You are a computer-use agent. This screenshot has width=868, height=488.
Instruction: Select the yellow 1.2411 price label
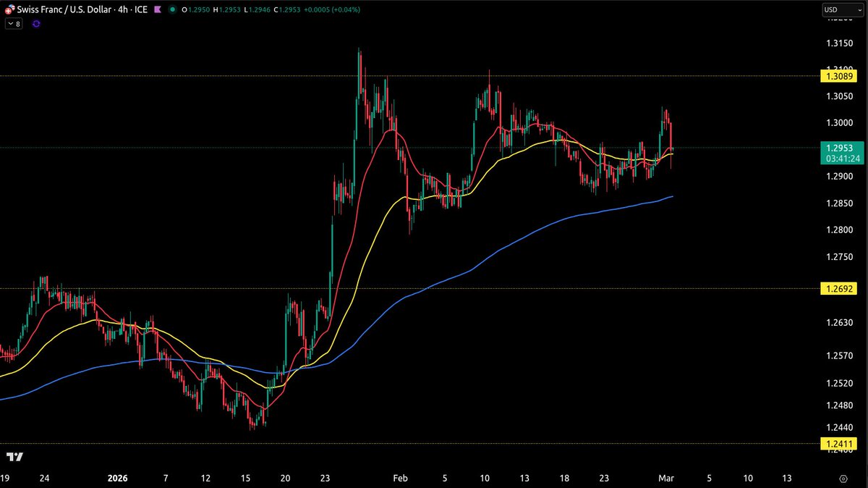click(838, 443)
